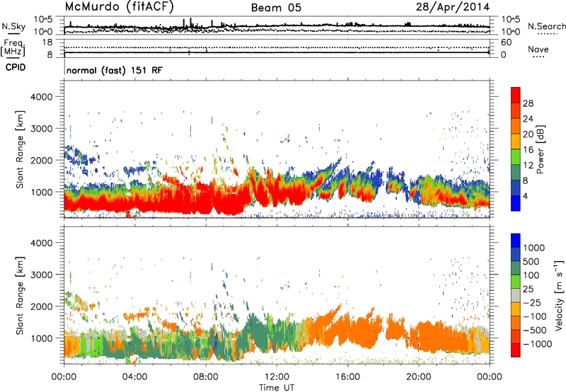Select the 'Freq. [MHz]' label
This screenshot has width=566, height=392.
pos(13,48)
